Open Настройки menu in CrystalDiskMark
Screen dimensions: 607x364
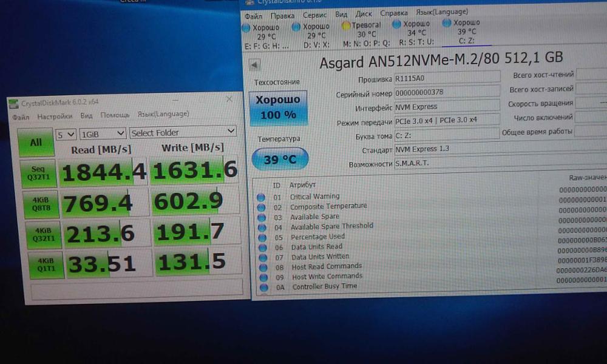55,116
